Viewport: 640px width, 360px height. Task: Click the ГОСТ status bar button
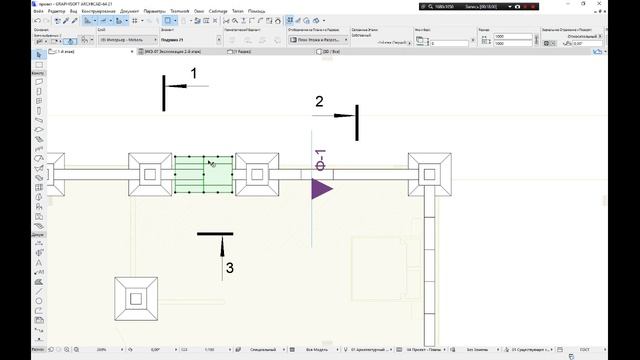[585, 350]
